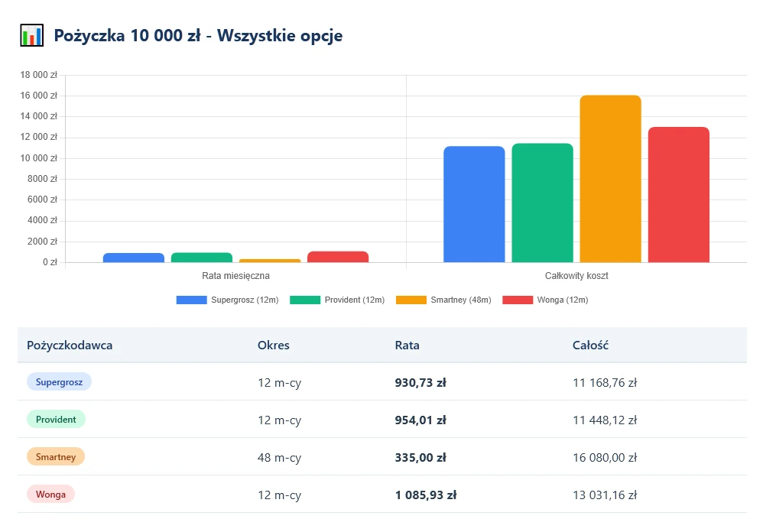
Task: Click the Rata column header
Action: (x=407, y=345)
